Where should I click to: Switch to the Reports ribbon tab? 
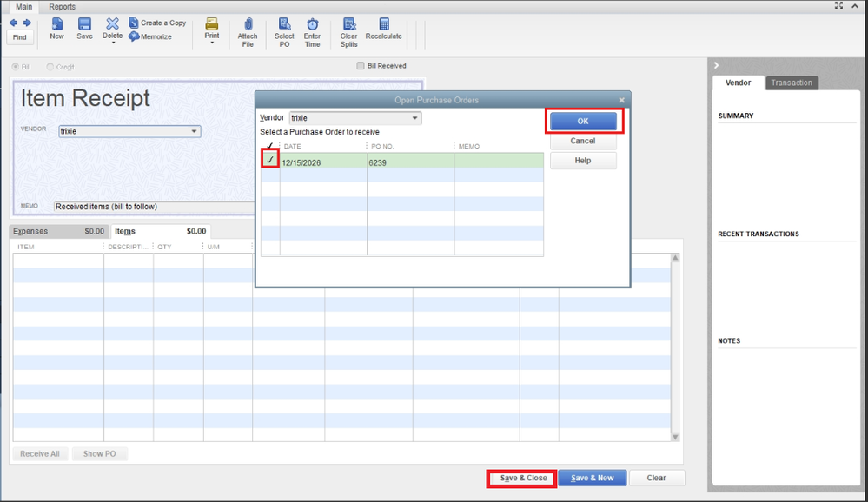tap(62, 7)
